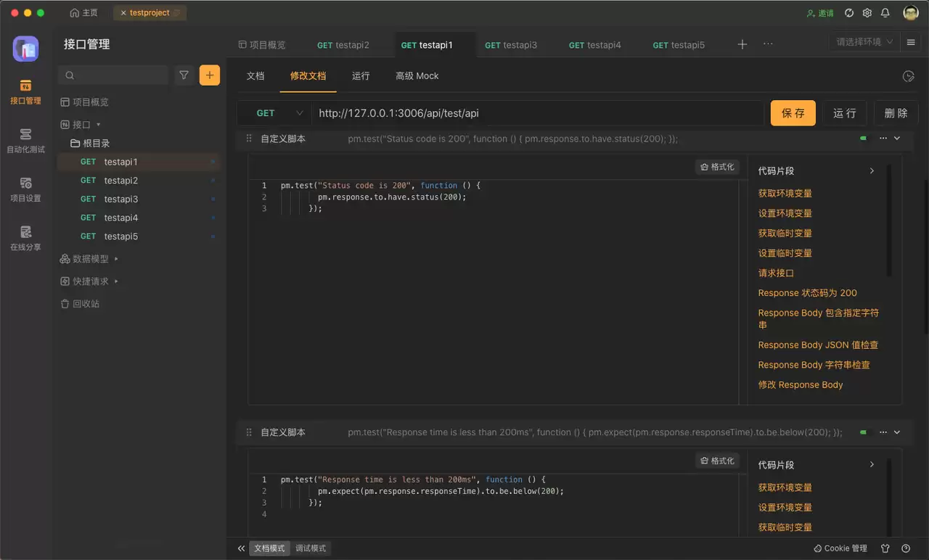The width and height of the screenshot is (929, 560).
Task: Toggle the second 自定义脚本 enable switch
Action: [x=863, y=432]
